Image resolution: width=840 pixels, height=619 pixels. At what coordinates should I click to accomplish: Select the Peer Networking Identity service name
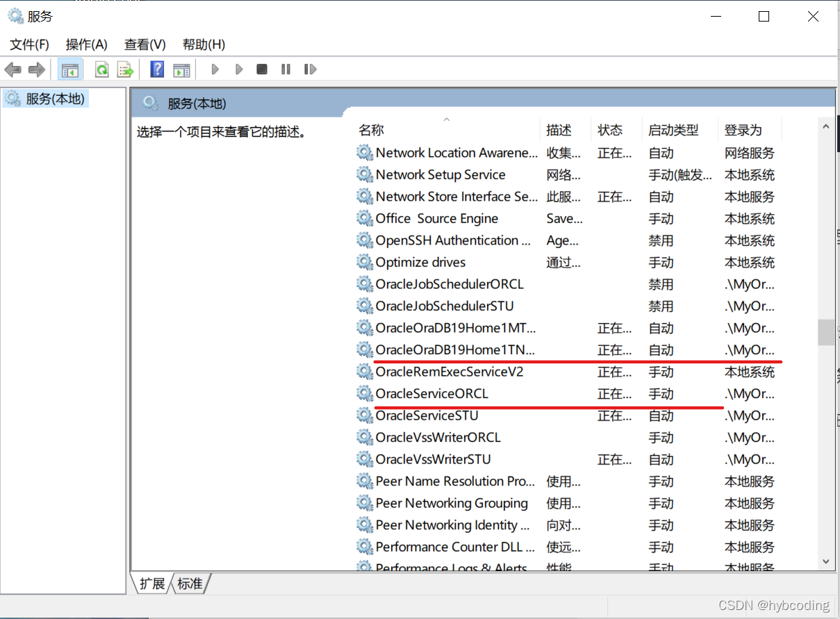453,525
